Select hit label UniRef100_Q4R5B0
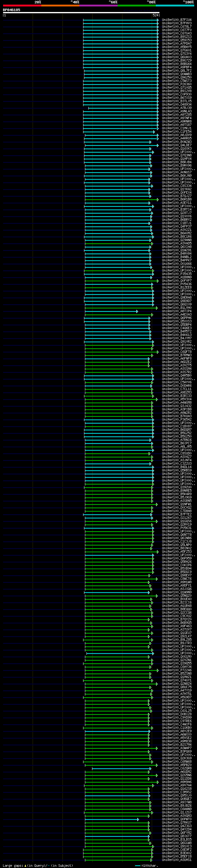The width and height of the screenshot is (197, 868). pyautogui.click(x=177, y=375)
